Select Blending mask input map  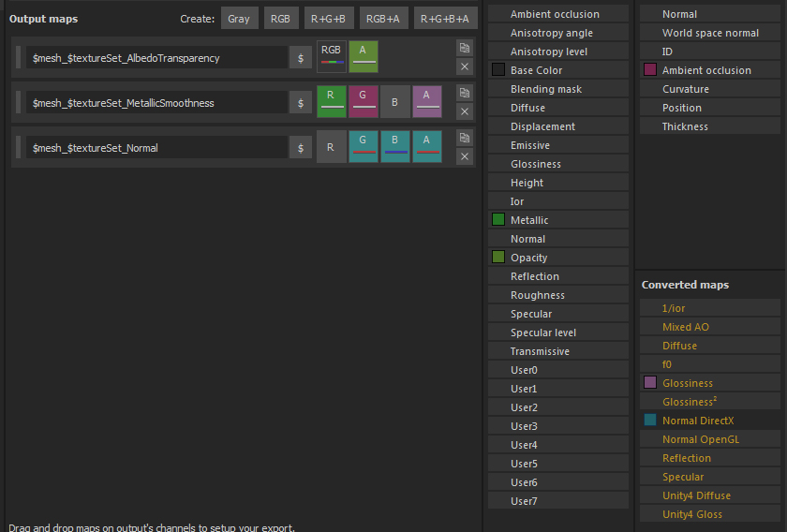pos(558,89)
